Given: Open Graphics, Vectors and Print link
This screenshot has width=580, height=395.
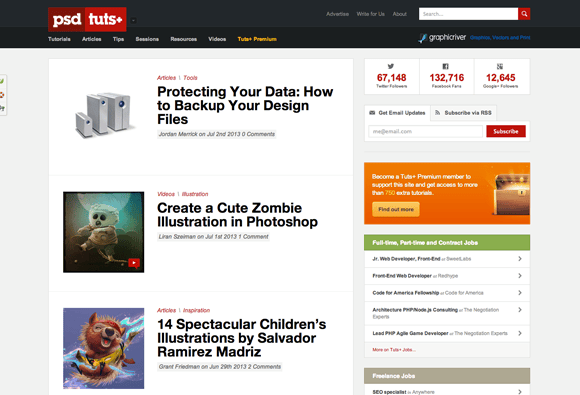Looking at the screenshot, I should point(500,37).
